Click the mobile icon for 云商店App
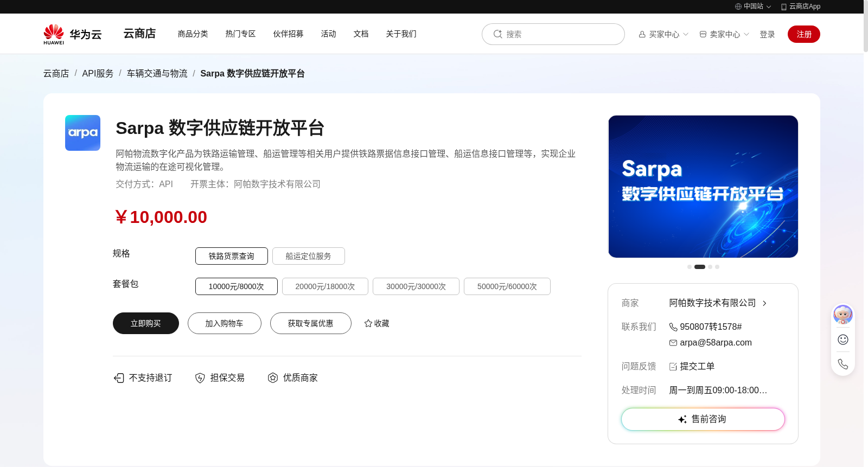 pyautogui.click(x=784, y=7)
